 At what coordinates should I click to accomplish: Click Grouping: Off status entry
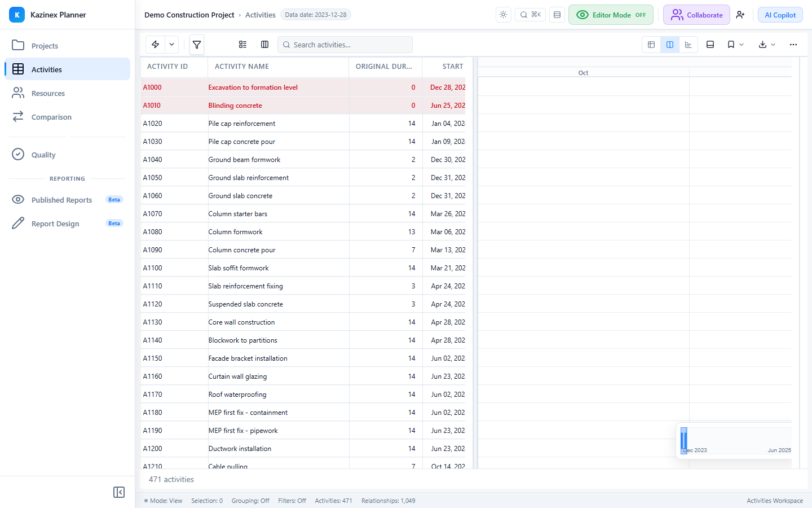[x=250, y=501]
